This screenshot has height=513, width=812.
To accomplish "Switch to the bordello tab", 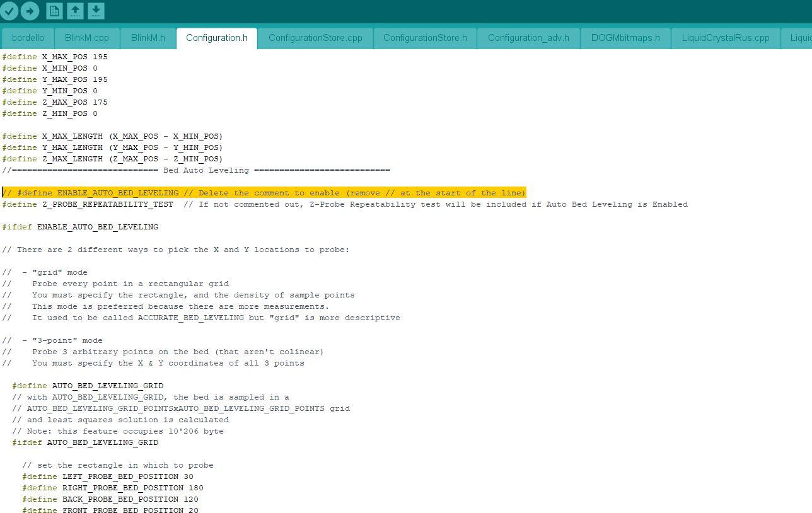I will [28, 38].
